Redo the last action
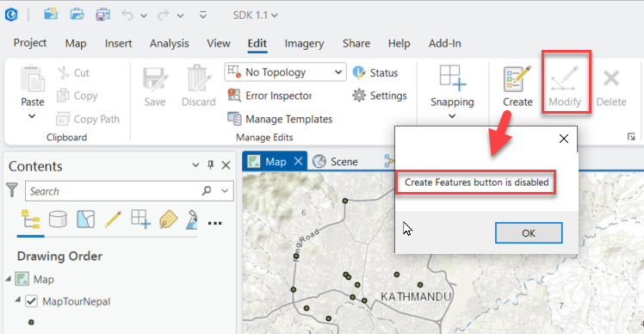The image size is (644, 334). pos(164,15)
